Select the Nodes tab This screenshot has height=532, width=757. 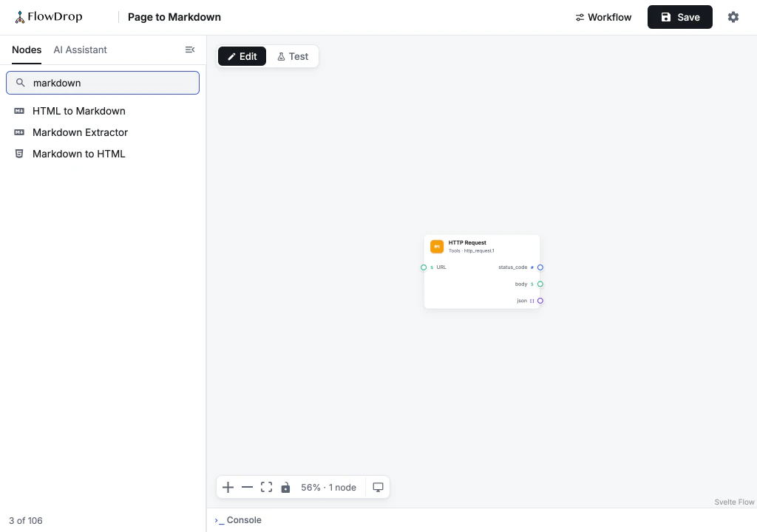[27, 50]
